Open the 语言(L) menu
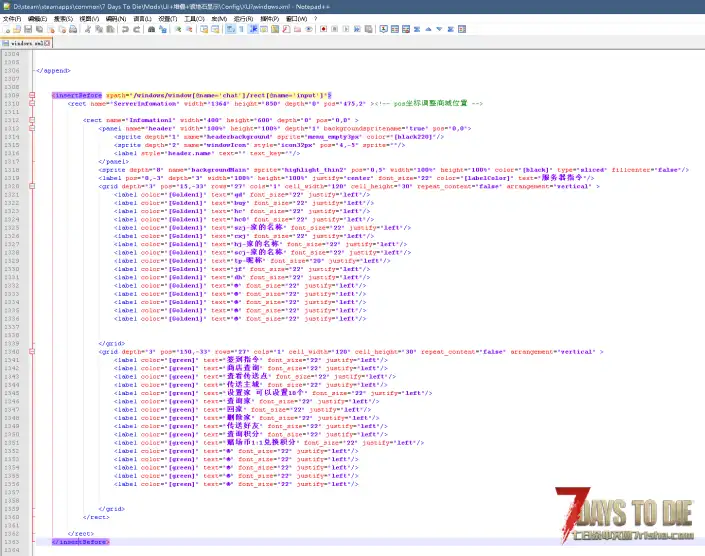Image resolution: width=705 pixels, height=556 pixels. pyautogui.click(x=142, y=19)
